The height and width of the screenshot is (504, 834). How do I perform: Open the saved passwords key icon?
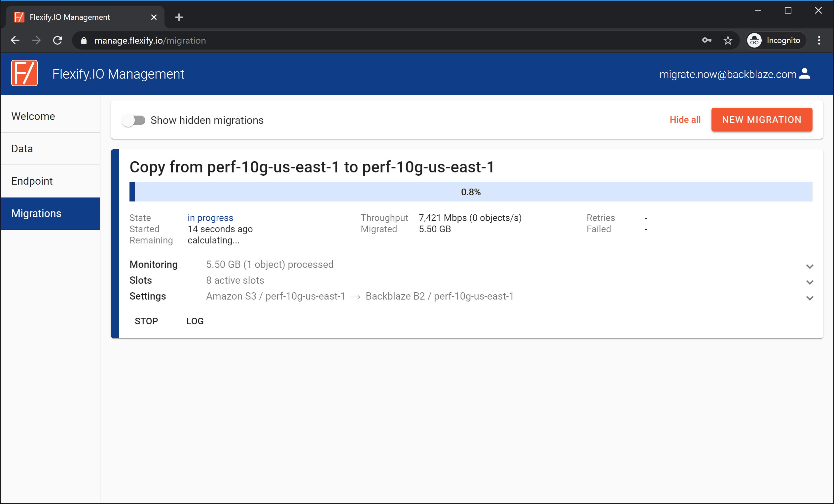coord(707,41)
